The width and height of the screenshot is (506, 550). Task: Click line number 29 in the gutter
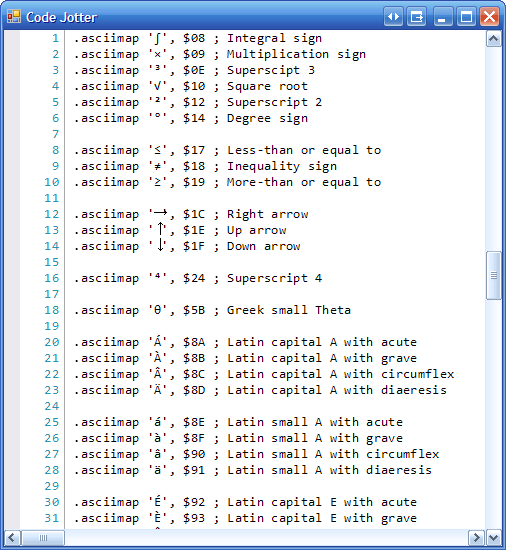click(x=52, y=486)
